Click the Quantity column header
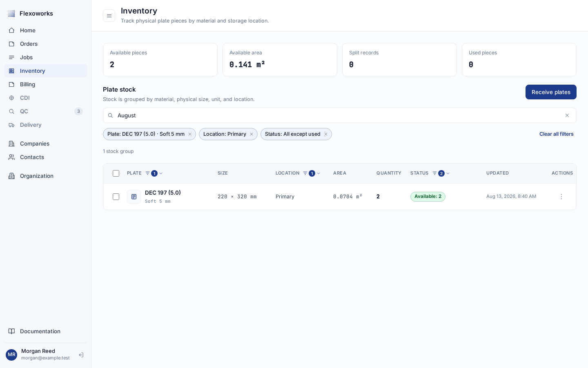The height and width of the screenshot is (368, 588). coord(389,173)
